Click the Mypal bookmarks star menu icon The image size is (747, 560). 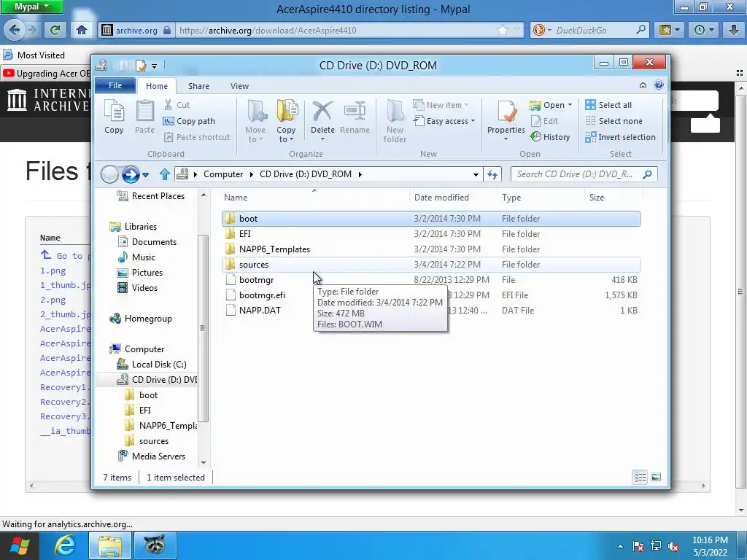(670, 30)
